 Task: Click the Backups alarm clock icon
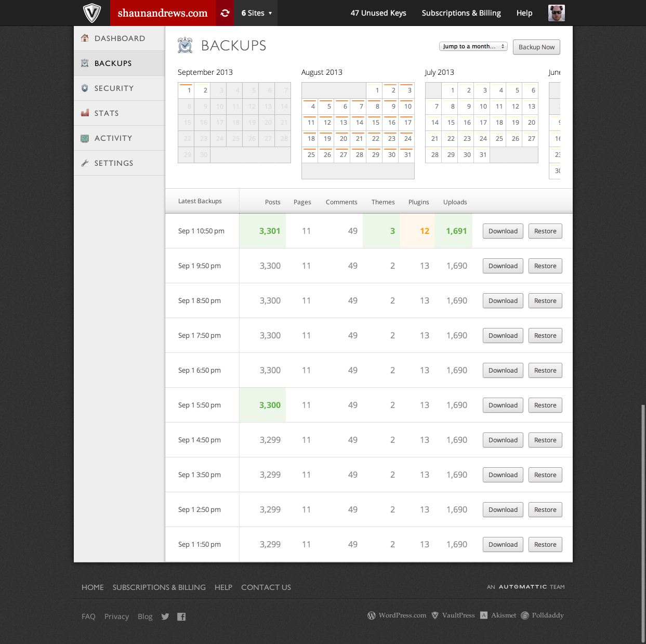[x=85, y=62]
